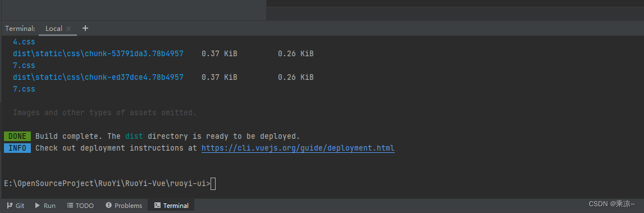
Task: Focus the ruoyi-ui command prompt cursor
Action: pyautogui.click(x=213, y=184)
